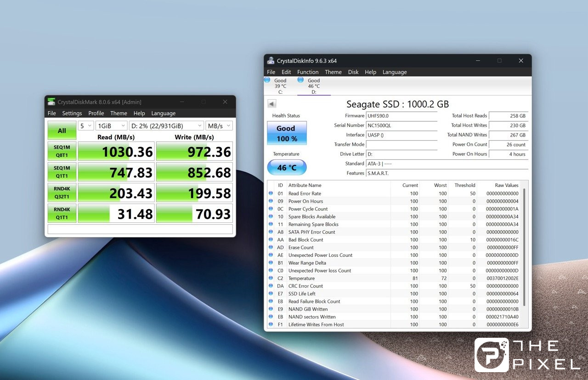Click the previous disk arrow button
The width and height of the screenshot is (588, 380).
coord(271,104)
